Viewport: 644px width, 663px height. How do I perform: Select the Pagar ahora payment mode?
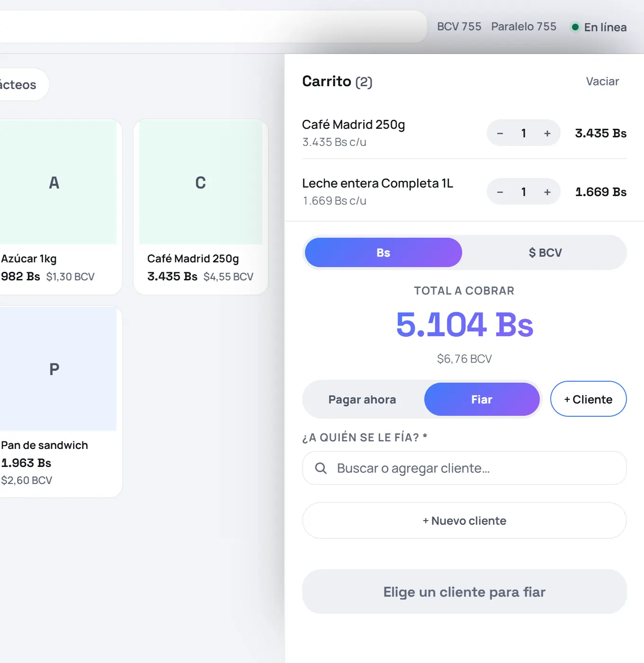(362, 399)
